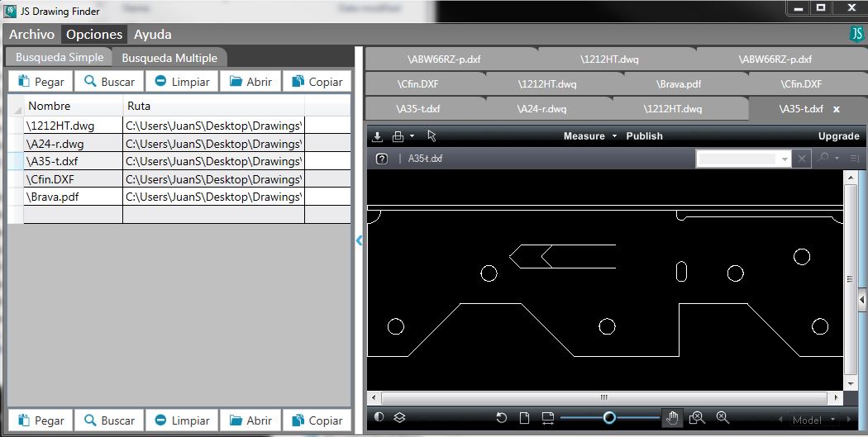868x437 pixels.
Task: Click the zoom slider handle
Action: [609, 418]
